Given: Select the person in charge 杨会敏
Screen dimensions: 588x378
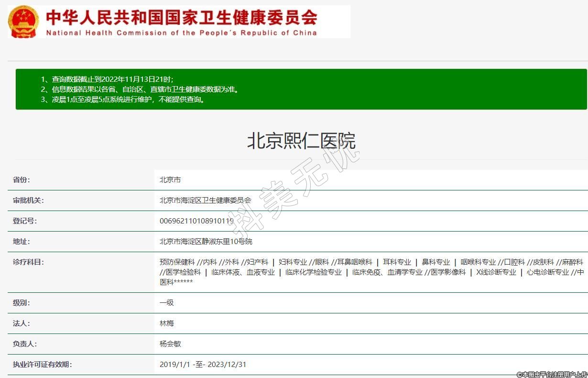Looking at the screenshot, I should coord(170,344).
